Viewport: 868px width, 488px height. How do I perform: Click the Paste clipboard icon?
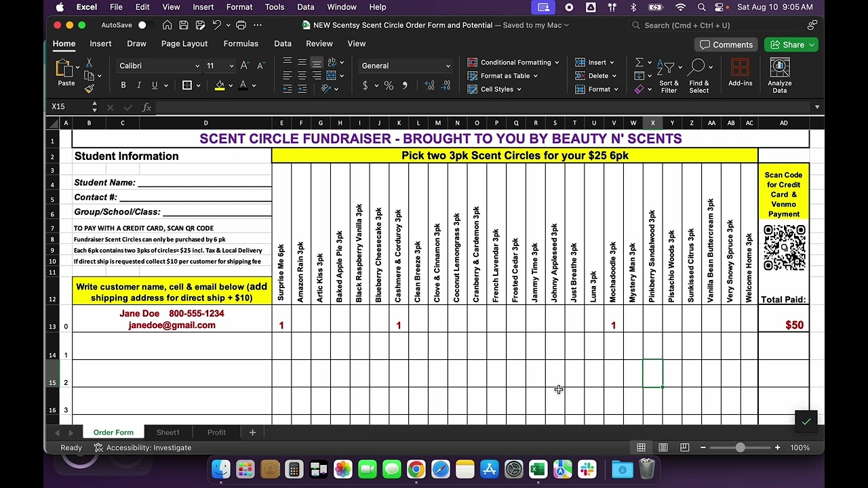65,68
